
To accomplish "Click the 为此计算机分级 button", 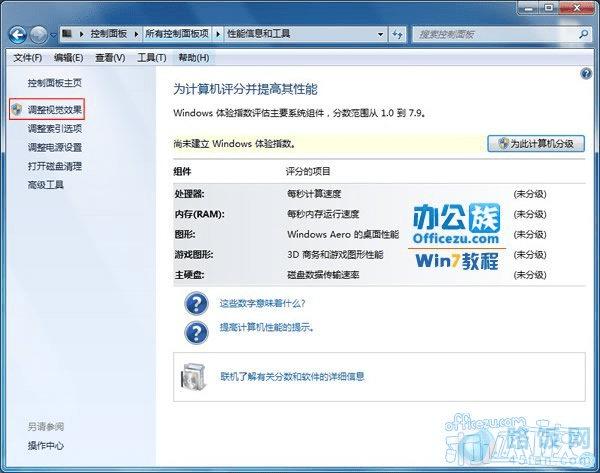I will click(x=536, y=144).
